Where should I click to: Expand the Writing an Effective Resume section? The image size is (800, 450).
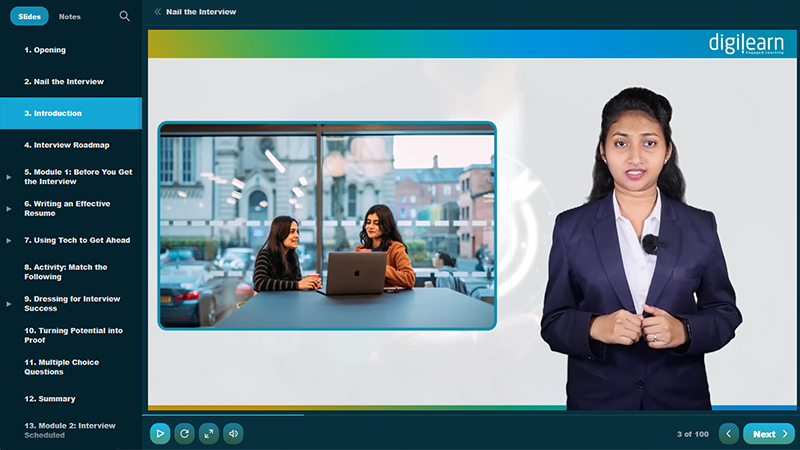pyautogui.click(x=9, y=208)
